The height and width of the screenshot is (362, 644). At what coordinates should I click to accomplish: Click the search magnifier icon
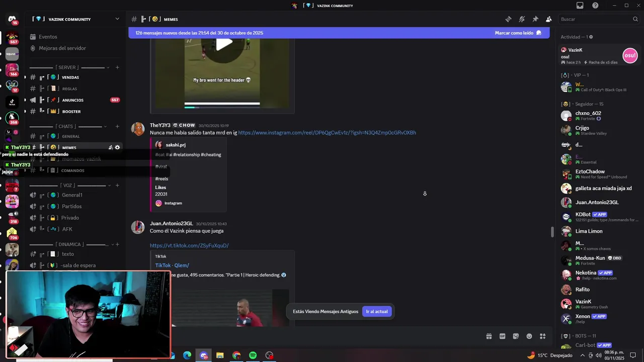click(635, 19)
